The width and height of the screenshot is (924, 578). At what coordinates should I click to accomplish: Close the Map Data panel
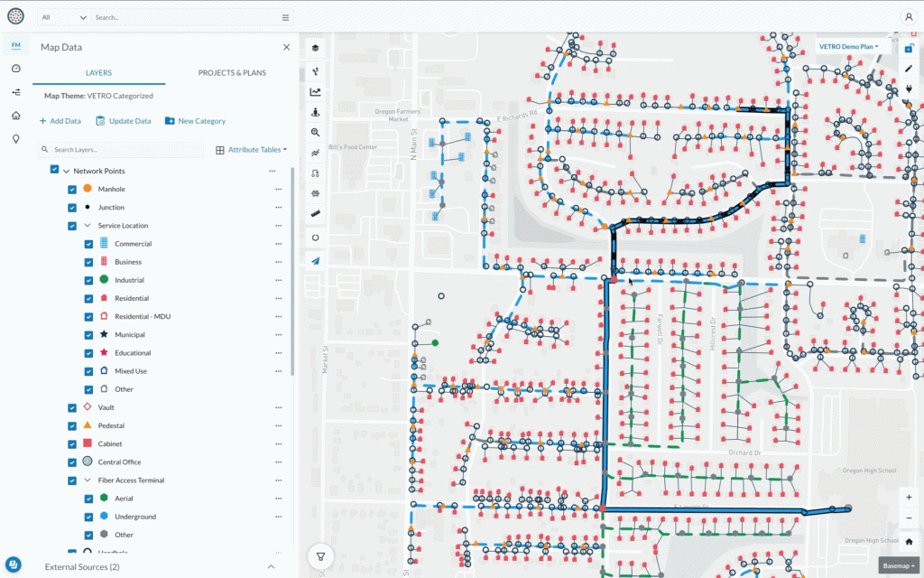tap(286, 47)
